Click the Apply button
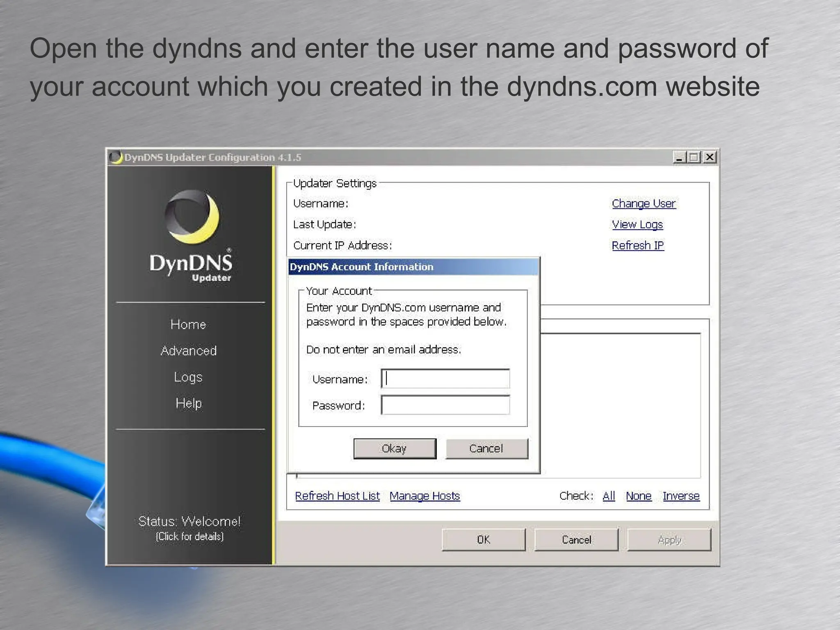Image resolution: width=840 pixels, height=630 pixels. [x=669, y=540]
